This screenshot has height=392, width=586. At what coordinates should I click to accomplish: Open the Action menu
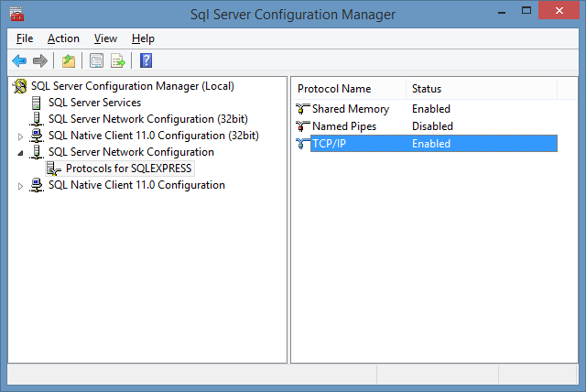point(63,38)
